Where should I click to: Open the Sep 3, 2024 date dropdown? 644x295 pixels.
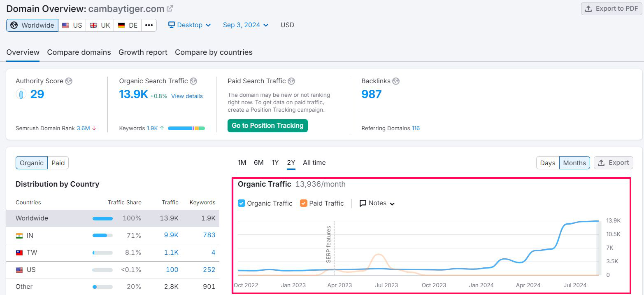pyautogui.click(x=246, y=25)
